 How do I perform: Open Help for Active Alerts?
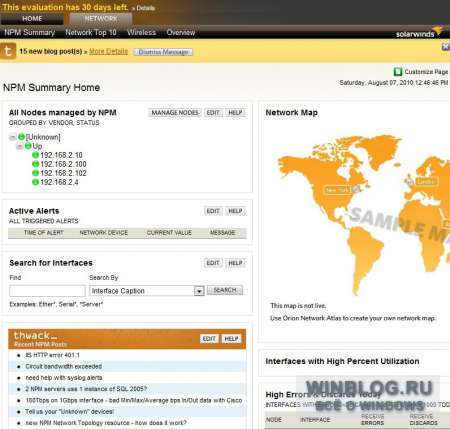pos(235,211)
